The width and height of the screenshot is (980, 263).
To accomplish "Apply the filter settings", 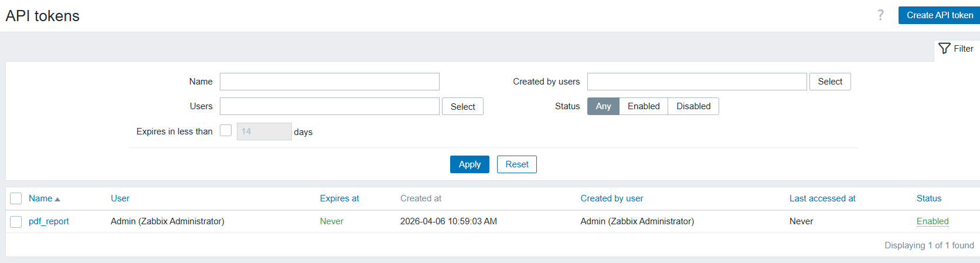I will point(469,164).
